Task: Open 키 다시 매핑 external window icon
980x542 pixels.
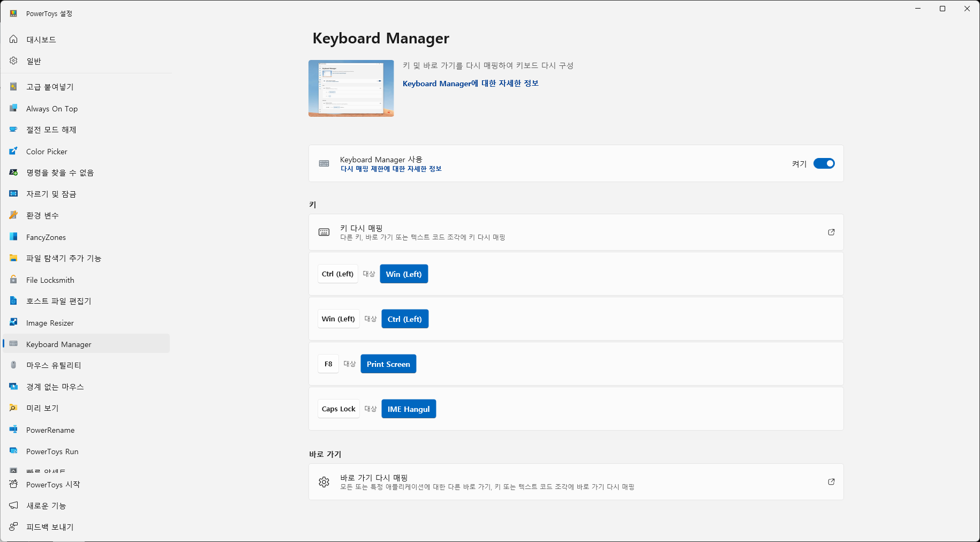Action: coord(831,232)
